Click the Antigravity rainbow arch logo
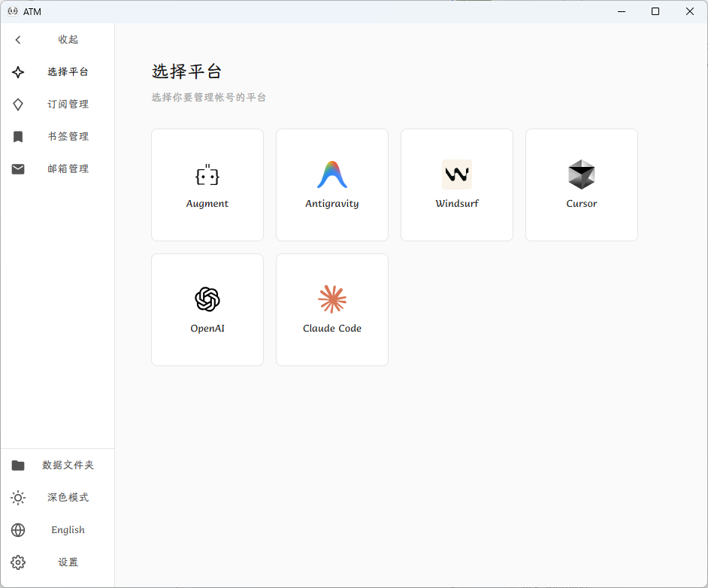This screenshot has height=588, width=708. [x=332, y=174]
